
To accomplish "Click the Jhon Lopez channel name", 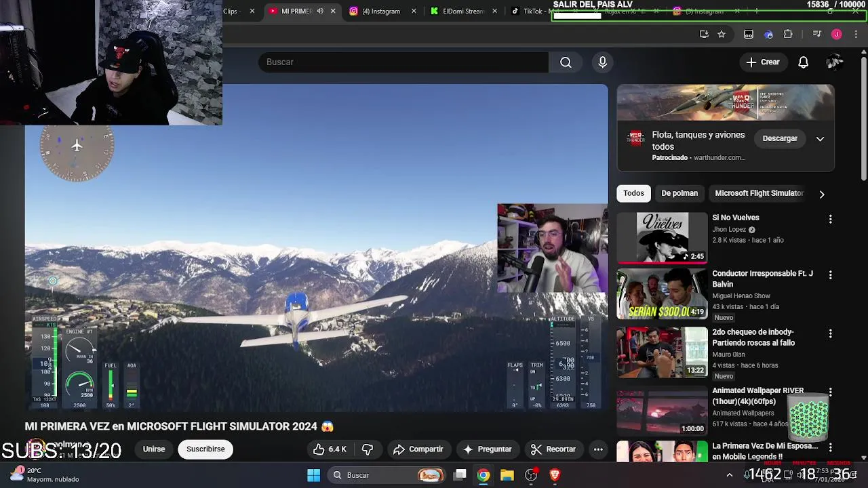I will pos(729,230).
